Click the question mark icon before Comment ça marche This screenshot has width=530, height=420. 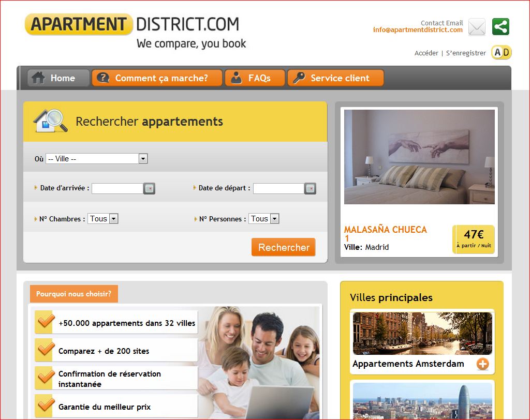coord(103,78)
